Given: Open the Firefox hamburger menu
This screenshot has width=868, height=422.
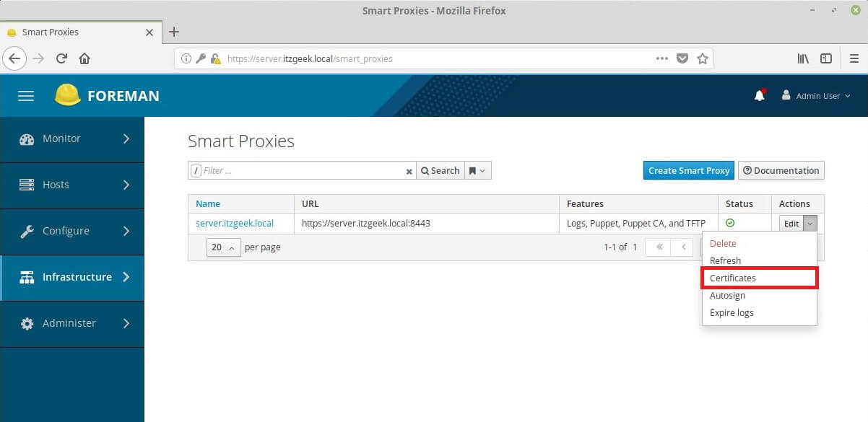Looking at the screenshot, I should click(854, 58).
